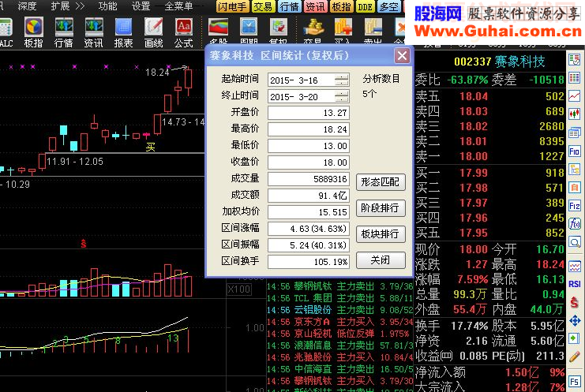Click the green arrow export icon in sidebar
Image resolution: width=585 pixels, height=392 pixels.
click(575, 338)
